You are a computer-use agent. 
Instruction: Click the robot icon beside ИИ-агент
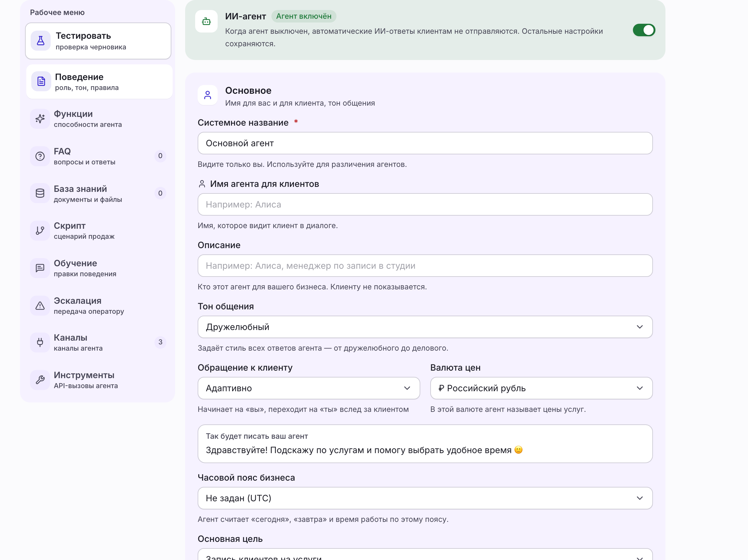[x=206, y=22]
